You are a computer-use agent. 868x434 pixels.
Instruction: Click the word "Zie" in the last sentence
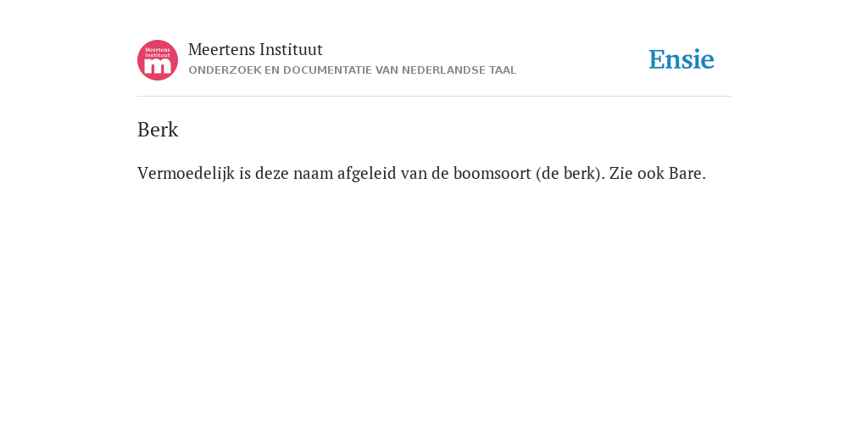[x=621, y=173]
